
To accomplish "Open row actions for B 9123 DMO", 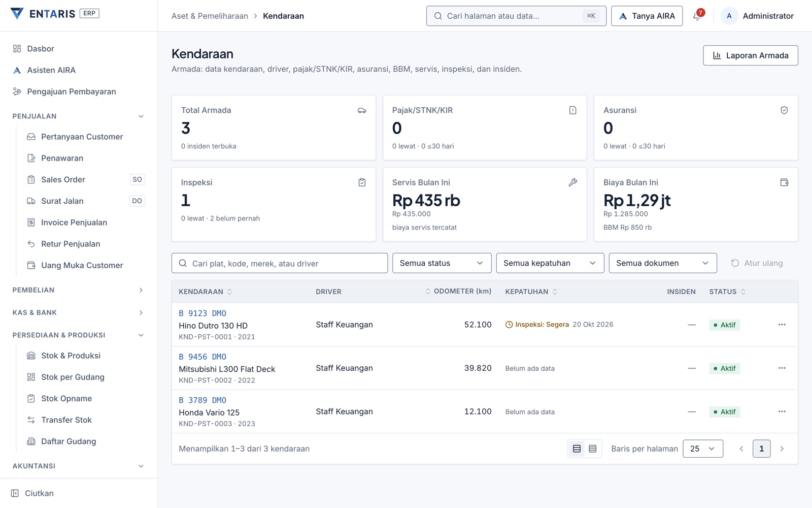I will pos(782,325).
